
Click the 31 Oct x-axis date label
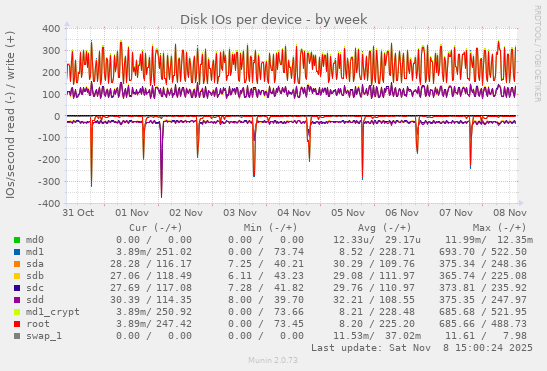78,213
